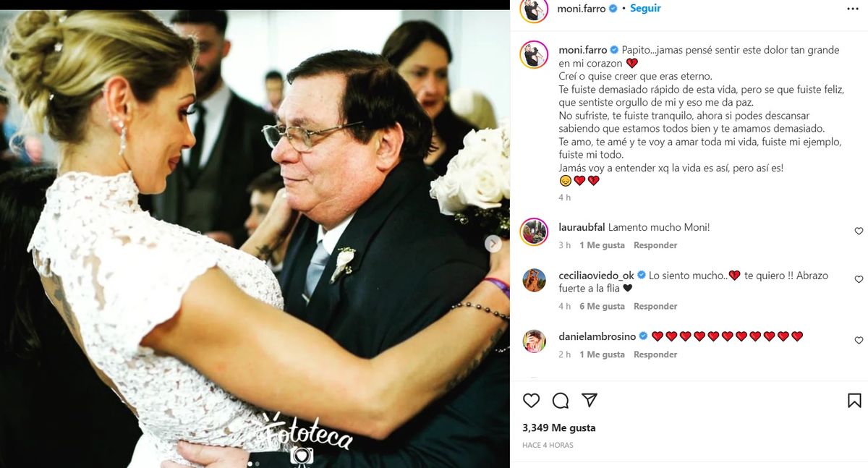The width and height of the screenshot is (868, 468).
Task: Open danielambrosino's profile avatar
Action: (535, 340)
